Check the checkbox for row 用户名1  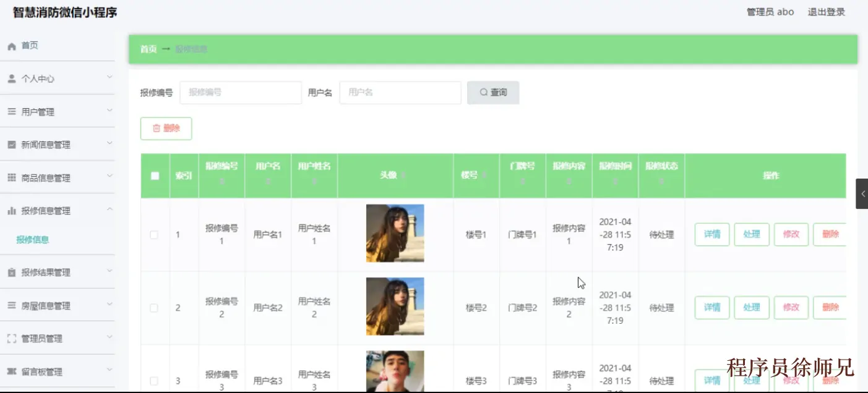(154, 235)
